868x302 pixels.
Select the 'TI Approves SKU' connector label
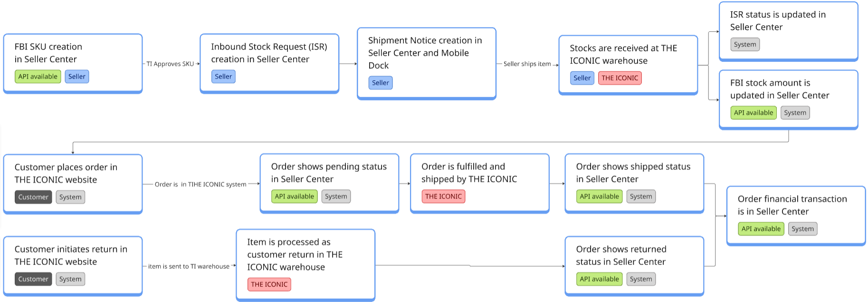pos(170,64)
